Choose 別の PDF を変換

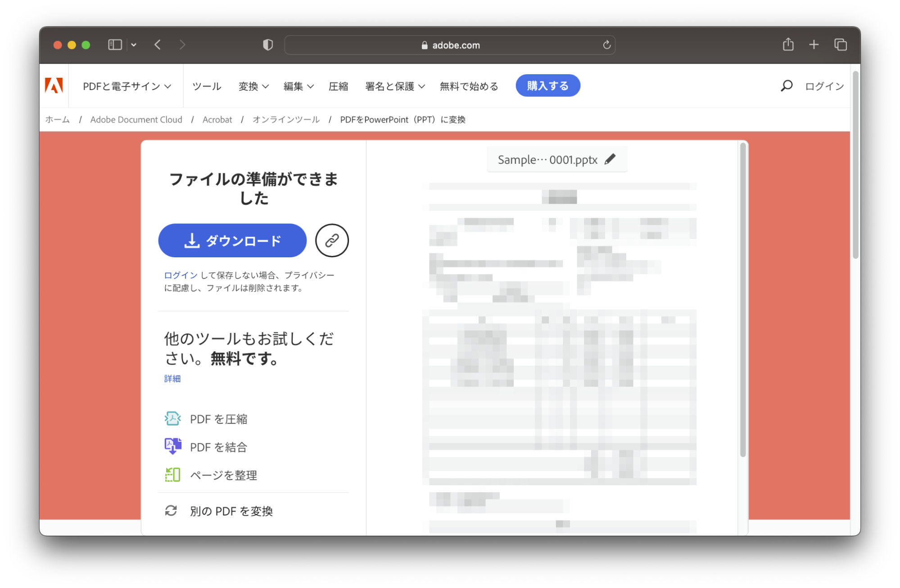coord(231,511)
